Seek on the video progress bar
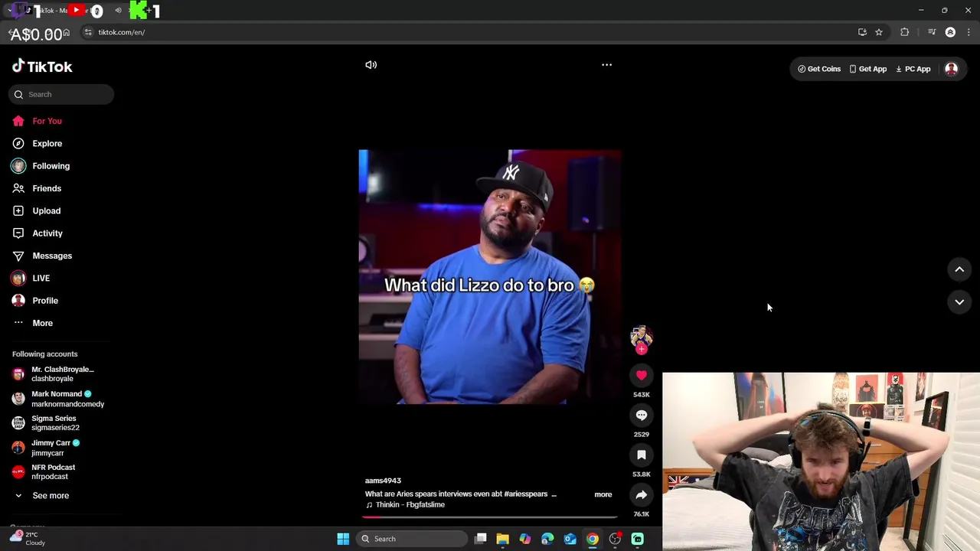Viewport: 980px width, 551px height. [489, 517]
